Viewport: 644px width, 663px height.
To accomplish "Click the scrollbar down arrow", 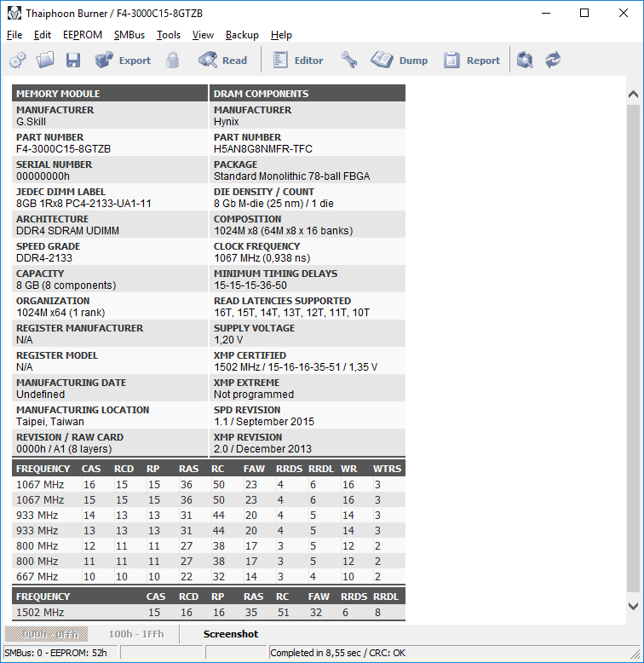I will pos(633,606).
